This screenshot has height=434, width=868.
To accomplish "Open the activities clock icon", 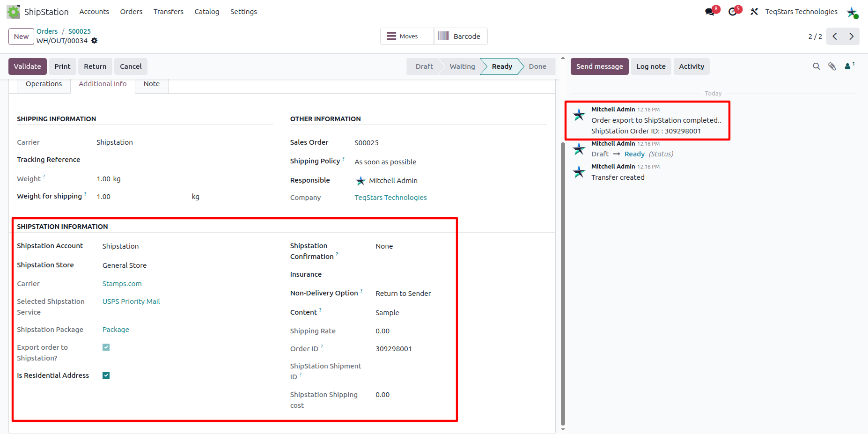I will tap(733, 12).
